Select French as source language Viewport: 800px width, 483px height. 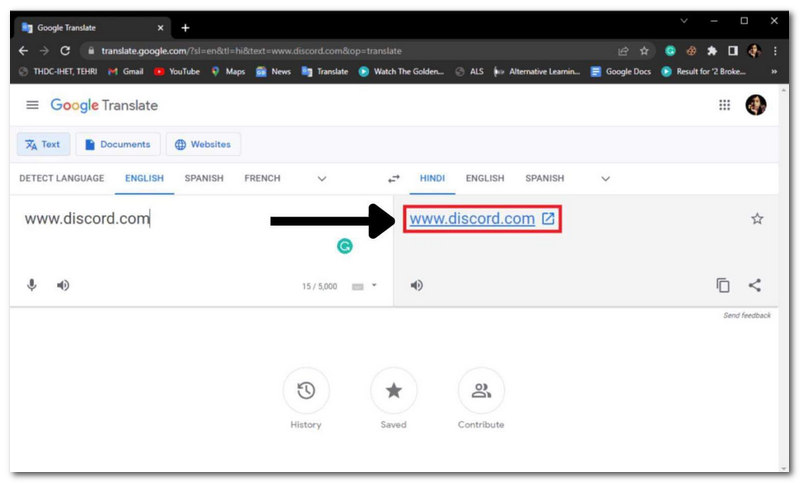(x=262, y=178)
